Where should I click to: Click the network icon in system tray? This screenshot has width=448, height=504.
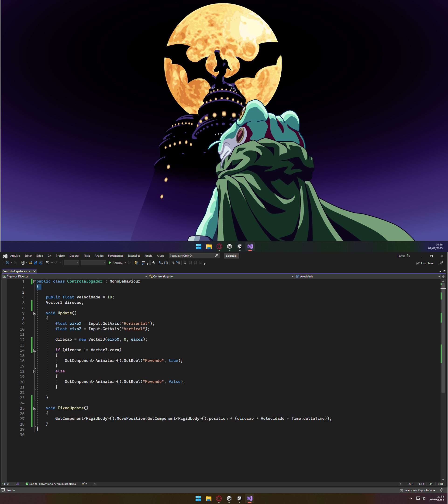pos(418,498)
